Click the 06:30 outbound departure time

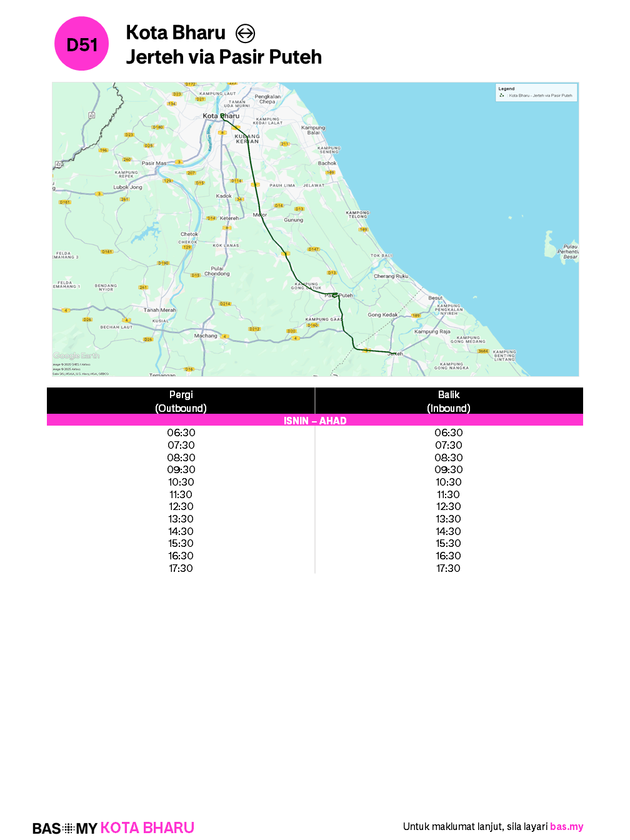coord(181,432)
